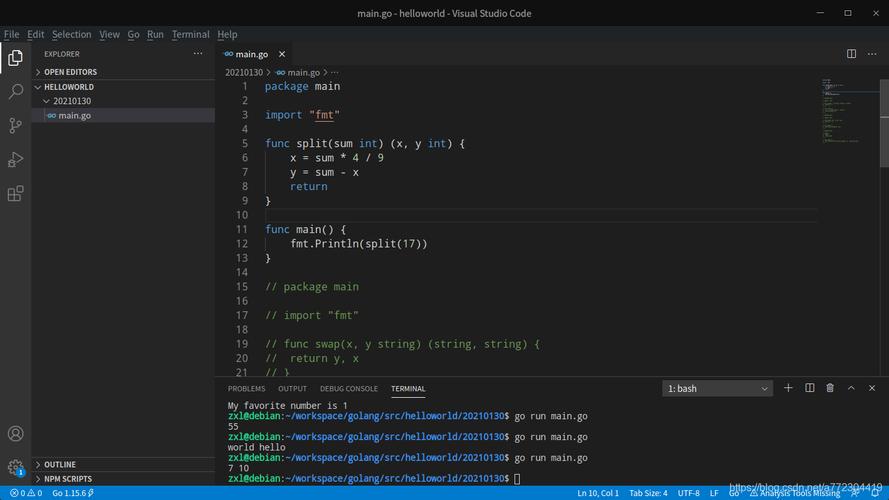Open the Source Control view

point(15,125)
